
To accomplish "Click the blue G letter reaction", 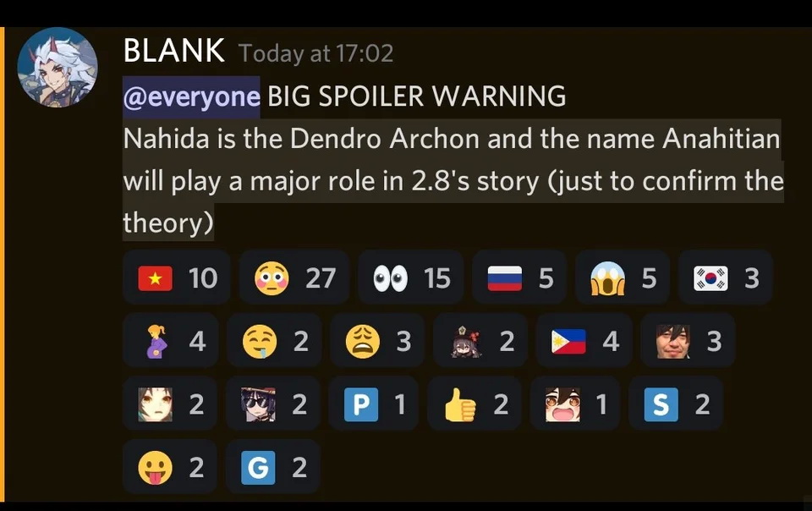I will pos(273,467).
